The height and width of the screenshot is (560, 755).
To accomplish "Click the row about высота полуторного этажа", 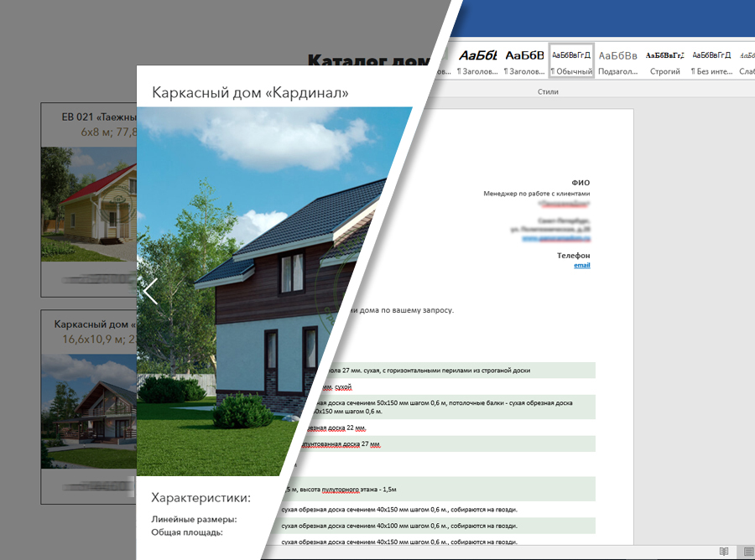I will coord(439,490).
